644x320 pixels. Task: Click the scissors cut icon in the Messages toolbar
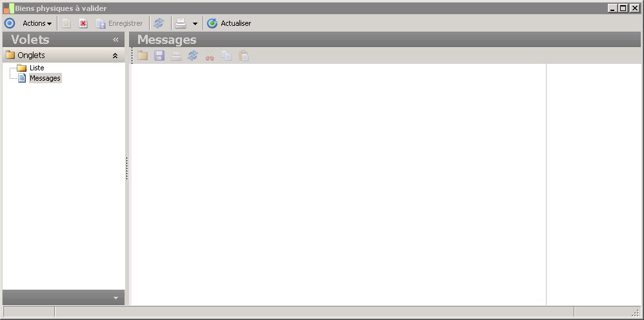[x=210, y=55]
